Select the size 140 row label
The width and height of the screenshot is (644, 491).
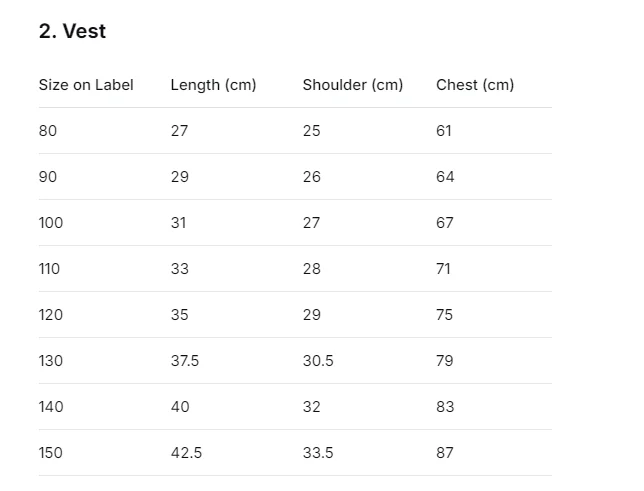(x=51, y=407)
